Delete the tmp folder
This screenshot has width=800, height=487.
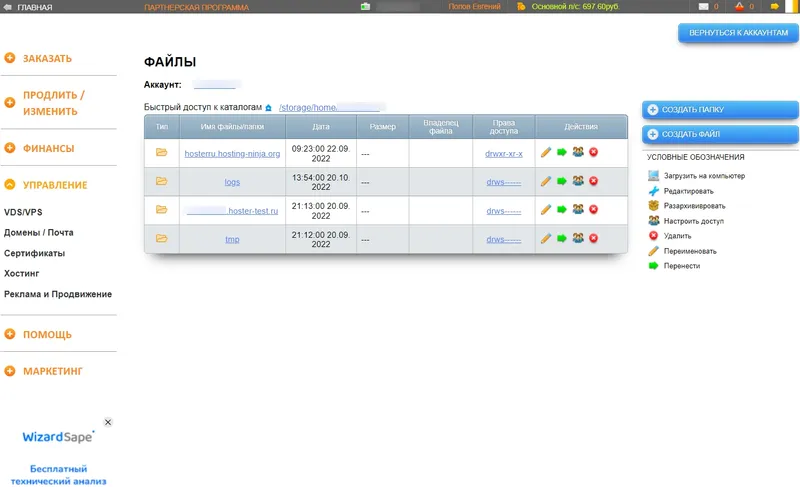tap(593, 238)
